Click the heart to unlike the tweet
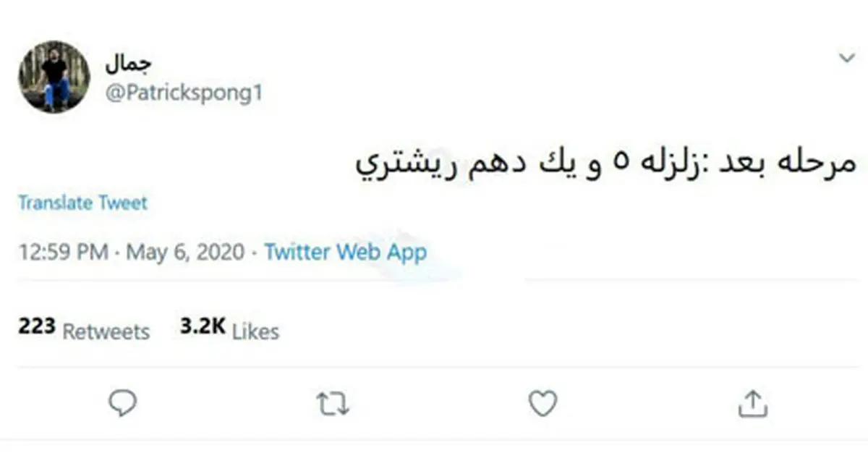868x453 pixels. pos(544,404)
